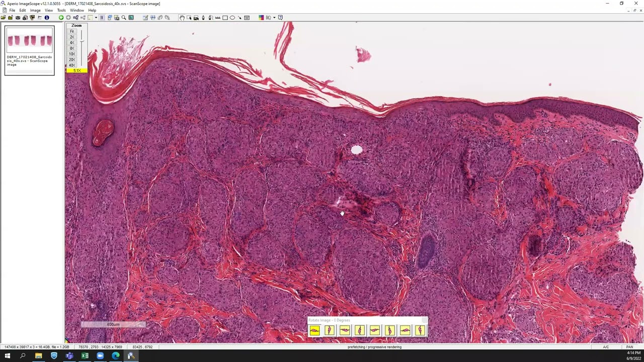This screenshot has height=362, width=644.
Task: Set zoom to 40X
Action: click(72, 65)
